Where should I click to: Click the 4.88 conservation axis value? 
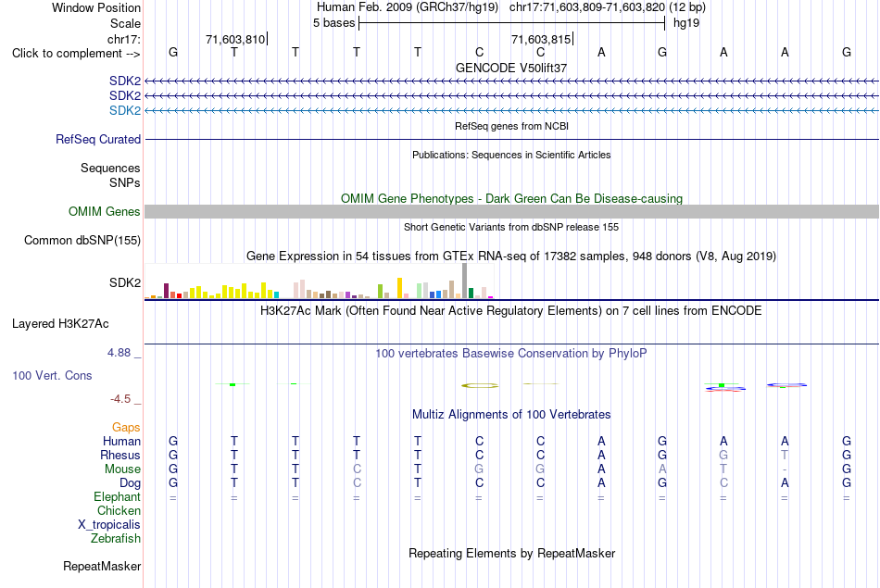coord(119,353)
